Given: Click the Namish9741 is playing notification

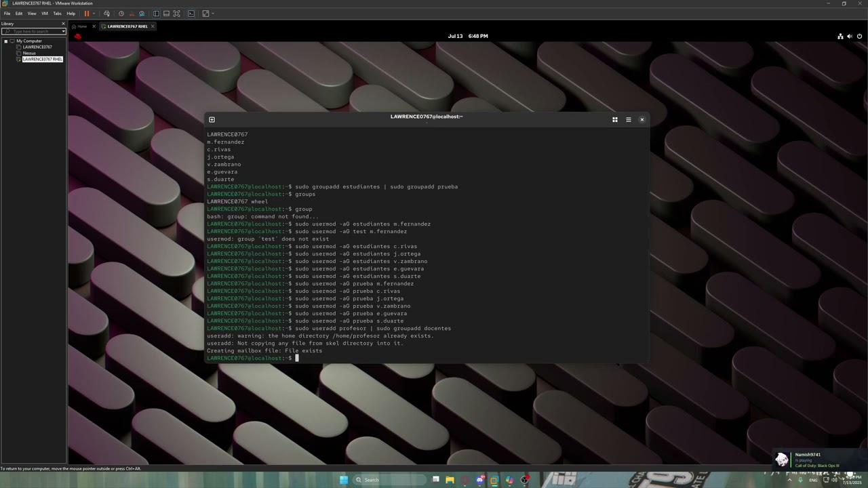Looking at the screenshot, I should pyautogui.click(x=819, y=460).
